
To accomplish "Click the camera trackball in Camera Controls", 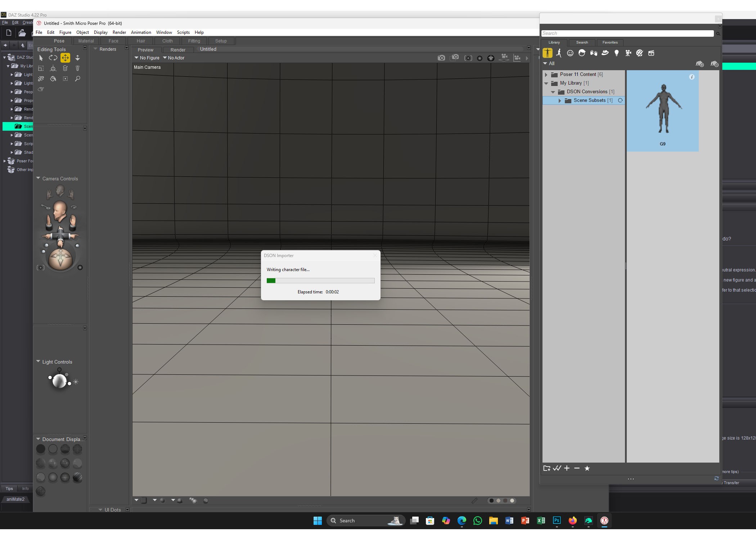I will click(60, 258).
